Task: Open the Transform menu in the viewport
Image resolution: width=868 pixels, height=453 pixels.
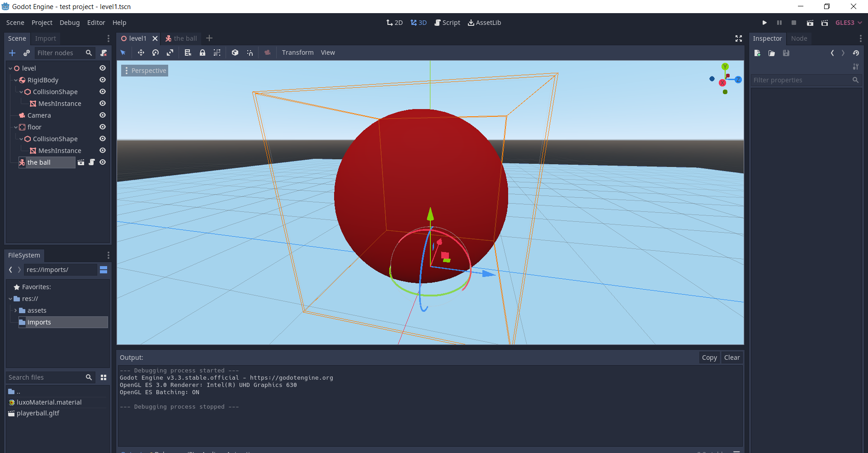Action: [x=297, y=52]
